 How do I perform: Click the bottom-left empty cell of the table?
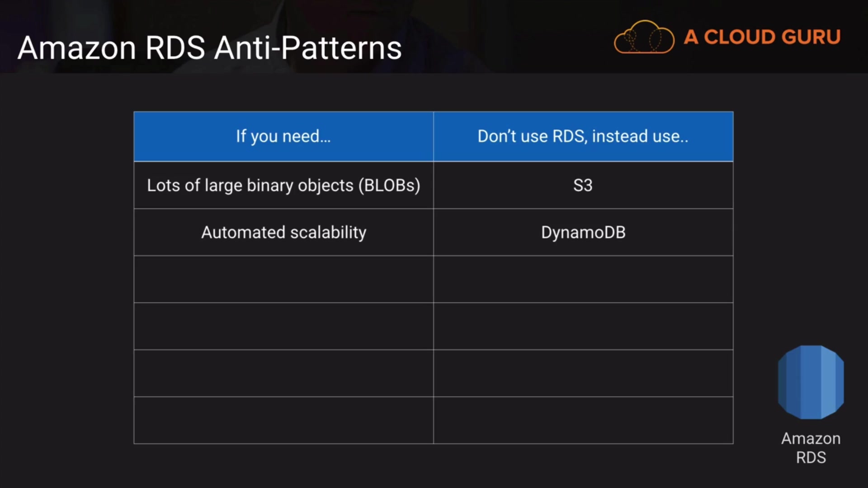tap(283, 420)
